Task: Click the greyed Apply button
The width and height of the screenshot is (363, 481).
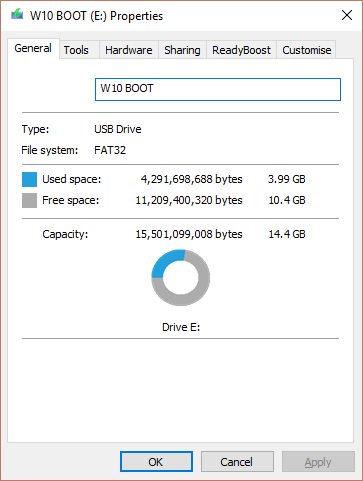Action: [318, 462]
